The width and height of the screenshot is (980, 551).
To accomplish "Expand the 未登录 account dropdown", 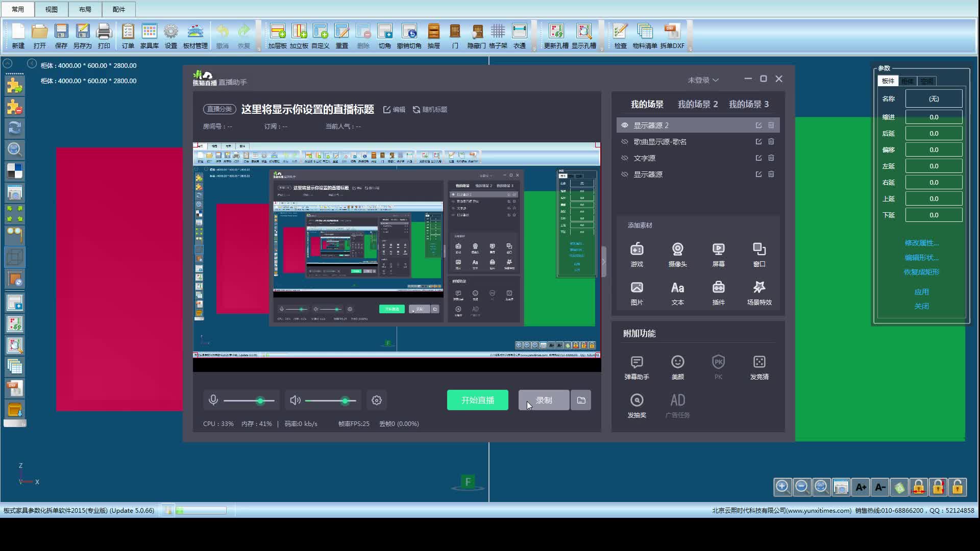I will pyautogui.click(x=703, y=80).
